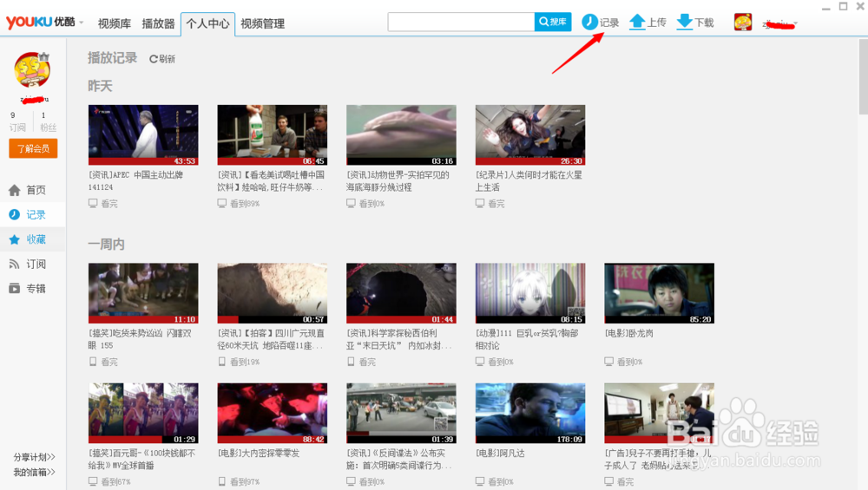The width and height of the screenshot is (868, 490).
Task: Open the 动漫 111 anime video thumbnail
Action: click(530, 293)
